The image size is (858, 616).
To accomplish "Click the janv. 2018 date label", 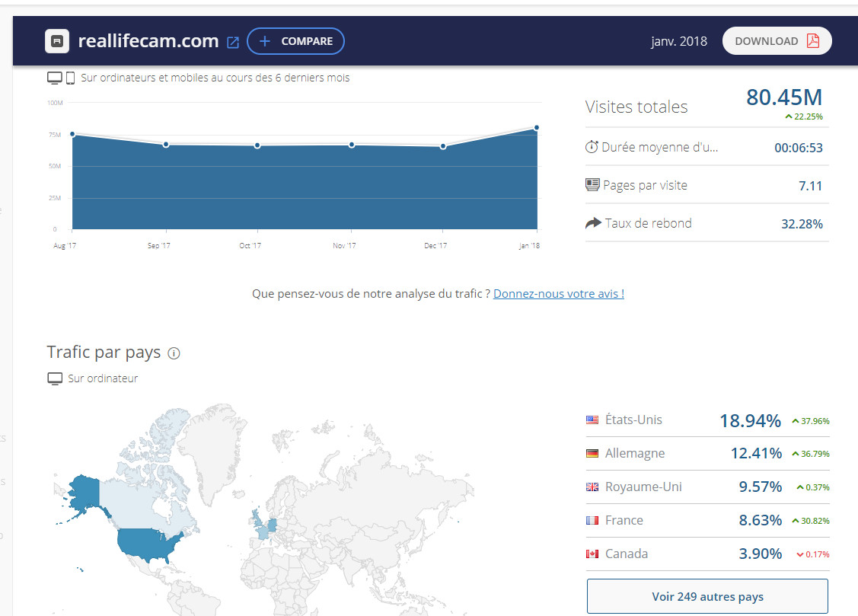I will [x=679, y=41].
